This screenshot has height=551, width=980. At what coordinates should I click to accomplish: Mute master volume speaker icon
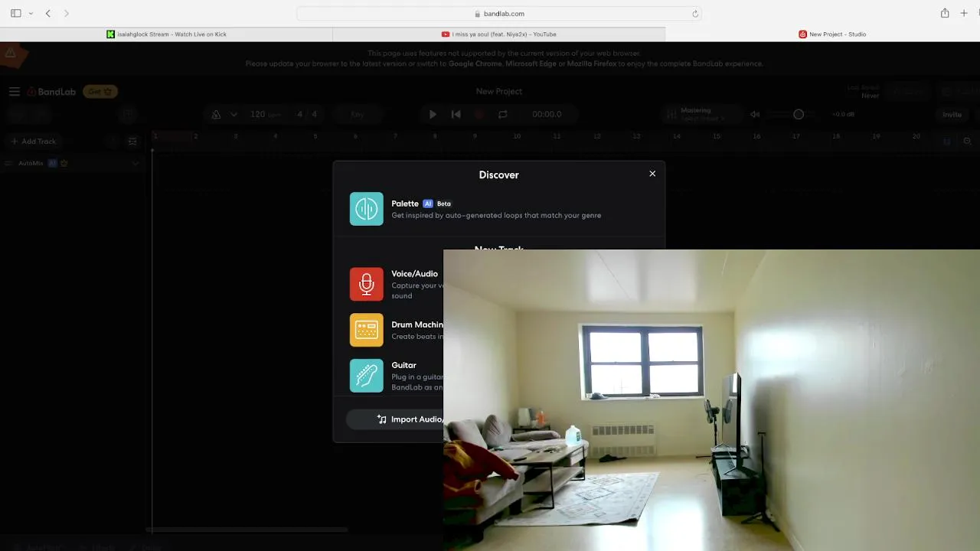click(755, 115)
